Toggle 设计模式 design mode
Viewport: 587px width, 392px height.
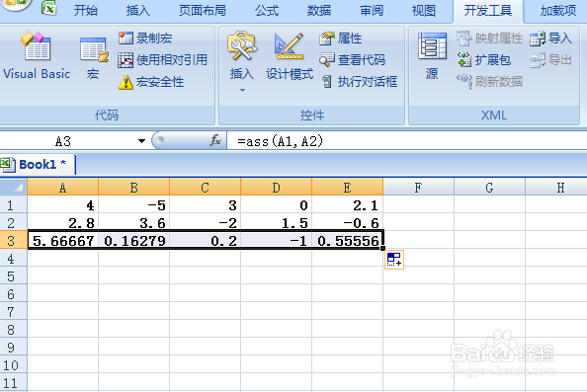[290, 57]
